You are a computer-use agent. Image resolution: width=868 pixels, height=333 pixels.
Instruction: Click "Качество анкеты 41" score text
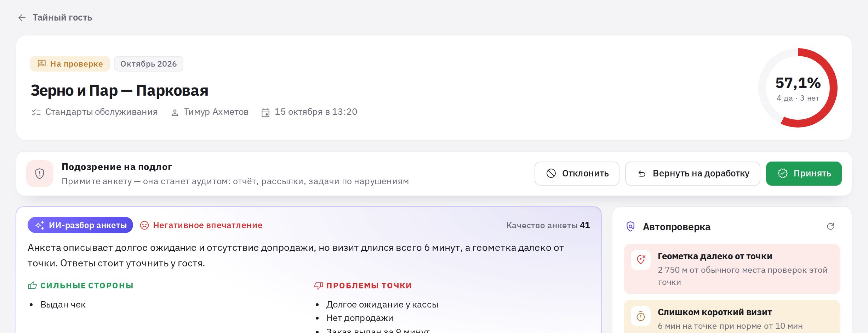[x=548, y=225]
